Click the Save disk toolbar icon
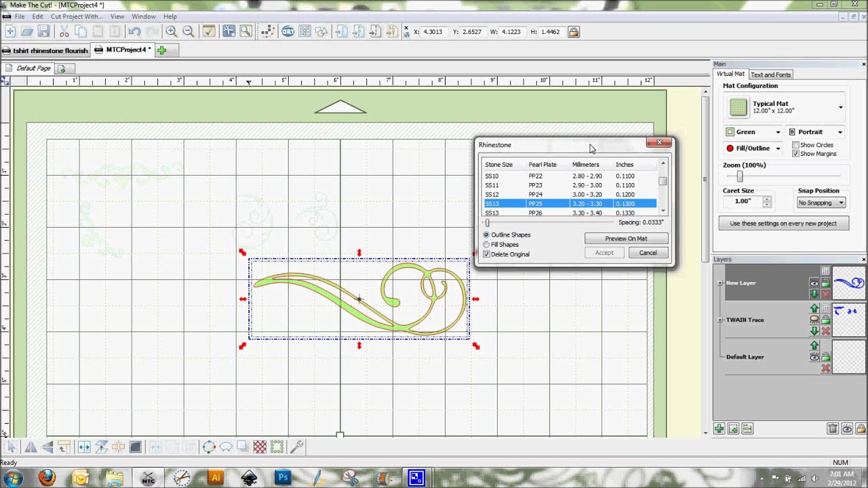Image resolution: width=868 pixels, height=488 pixels. 43,31
